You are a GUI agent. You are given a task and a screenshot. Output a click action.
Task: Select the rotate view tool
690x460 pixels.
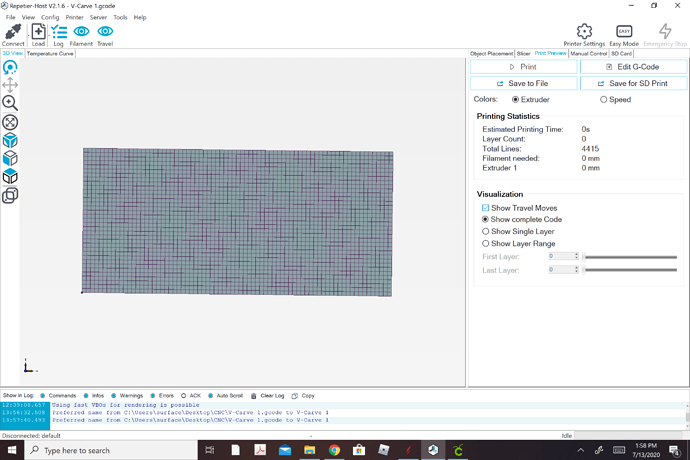click(10, 67)
